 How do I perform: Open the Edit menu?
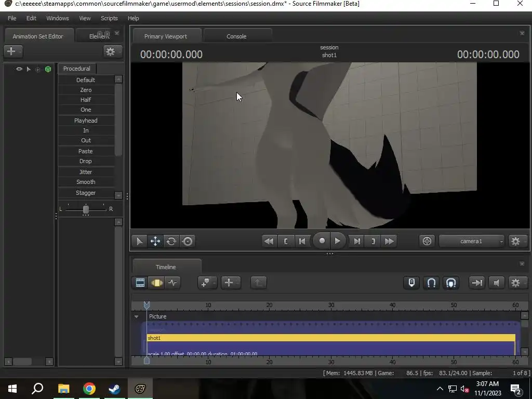(x=31, y=18)
